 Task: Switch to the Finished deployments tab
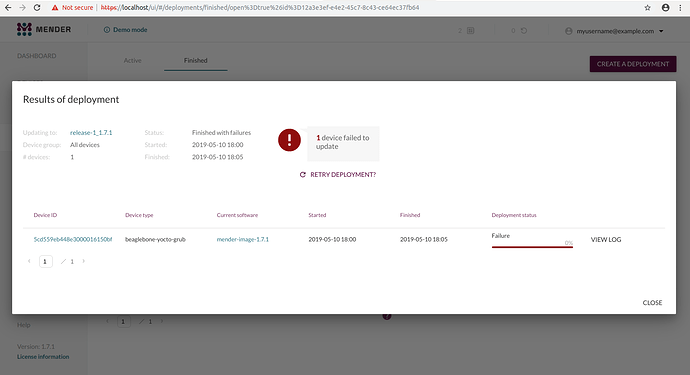pyautogui.click(x=196, y=60)
